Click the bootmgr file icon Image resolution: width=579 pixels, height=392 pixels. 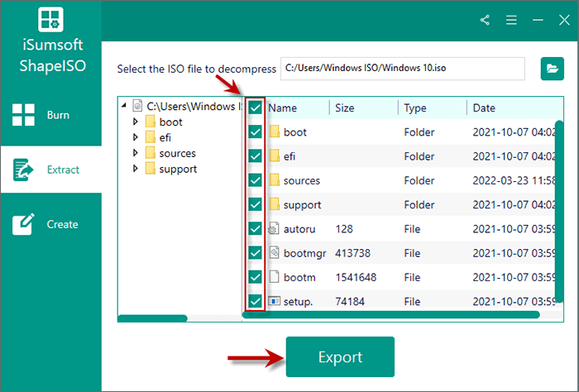(x=275, y=252)
